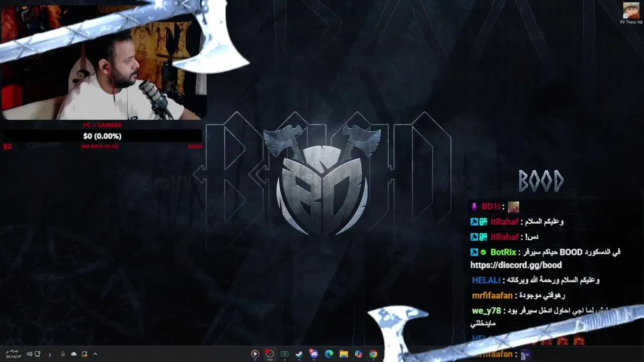Open the RV There Yet desktop shortcut
This screenshot has height=362, width=644.
[x=631, y=14]
